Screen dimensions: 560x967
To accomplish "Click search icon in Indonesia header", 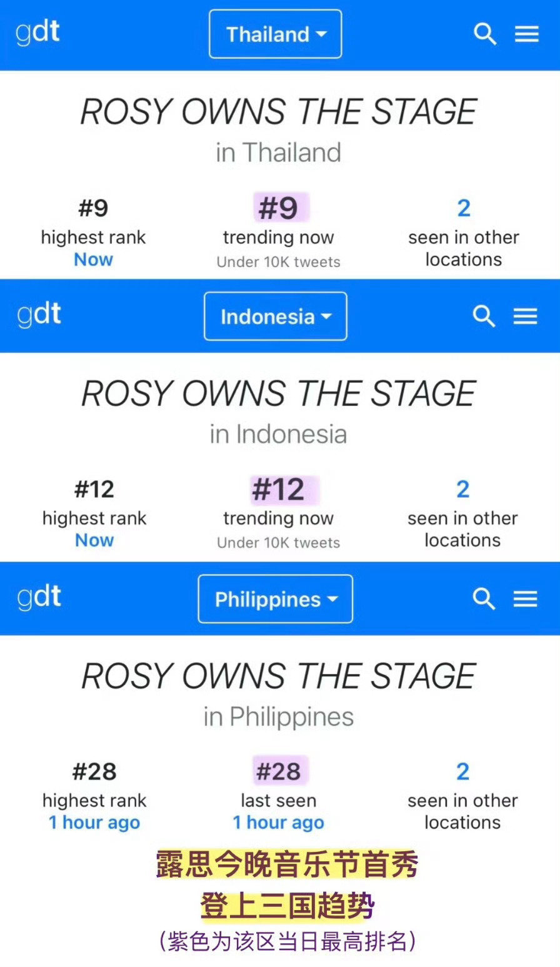I will (x=484, y=316).
